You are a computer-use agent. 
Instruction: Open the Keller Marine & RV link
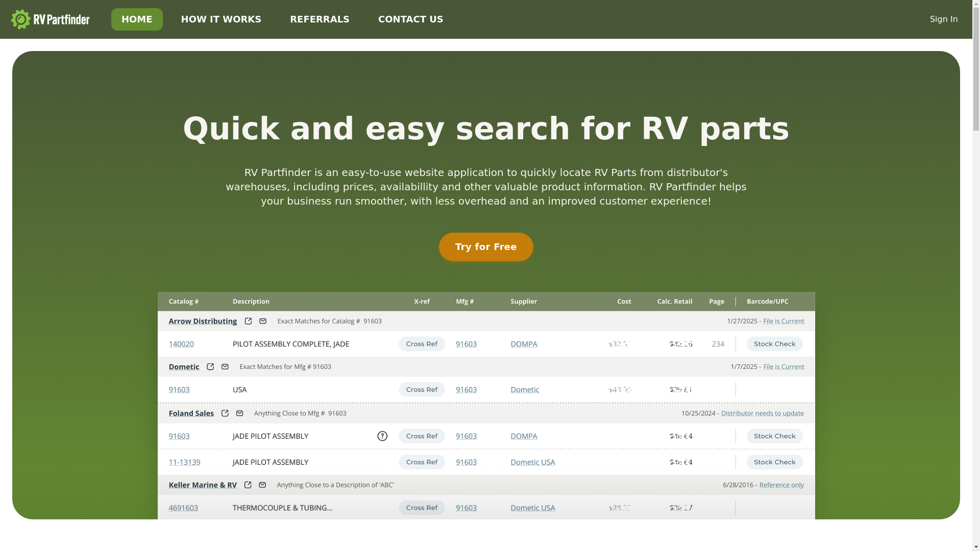click(x=203, y=485)
